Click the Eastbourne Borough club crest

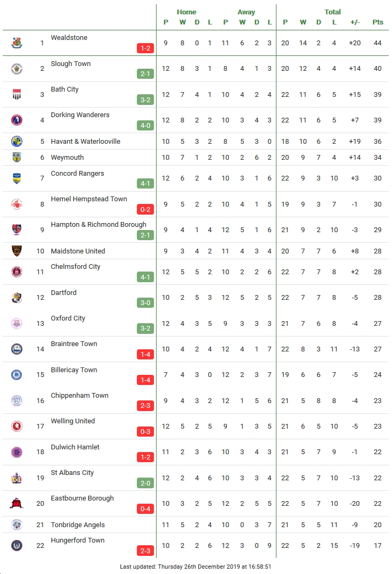pyautogui.click(x=17, y=504)
